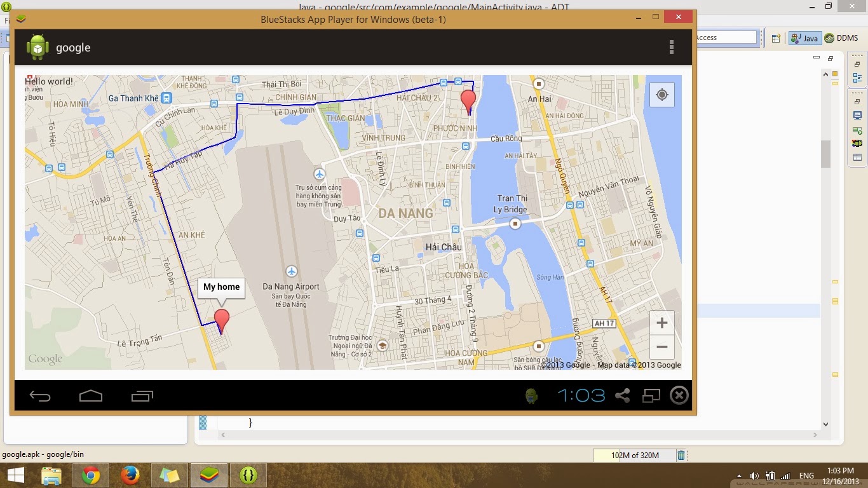Click the share icon in BlueStacks bar

(x=622, y=396)
